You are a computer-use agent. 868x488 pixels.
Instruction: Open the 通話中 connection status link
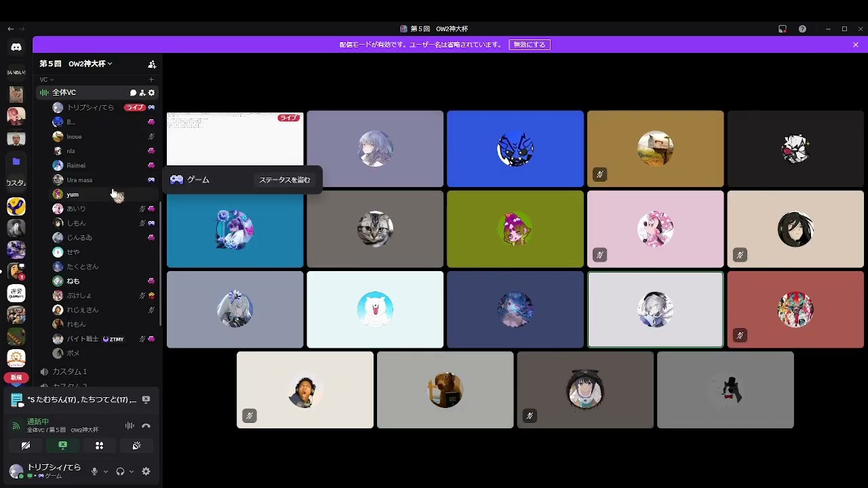click(38, 422)
